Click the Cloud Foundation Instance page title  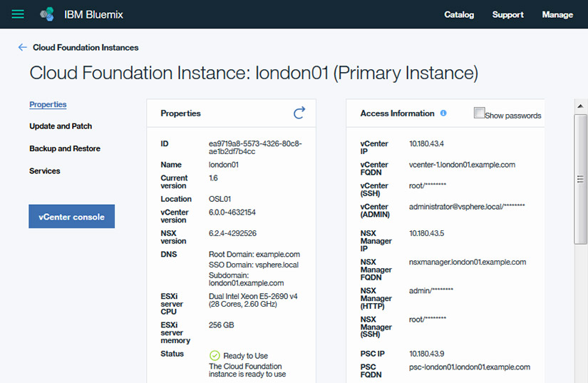coord(254,73)
